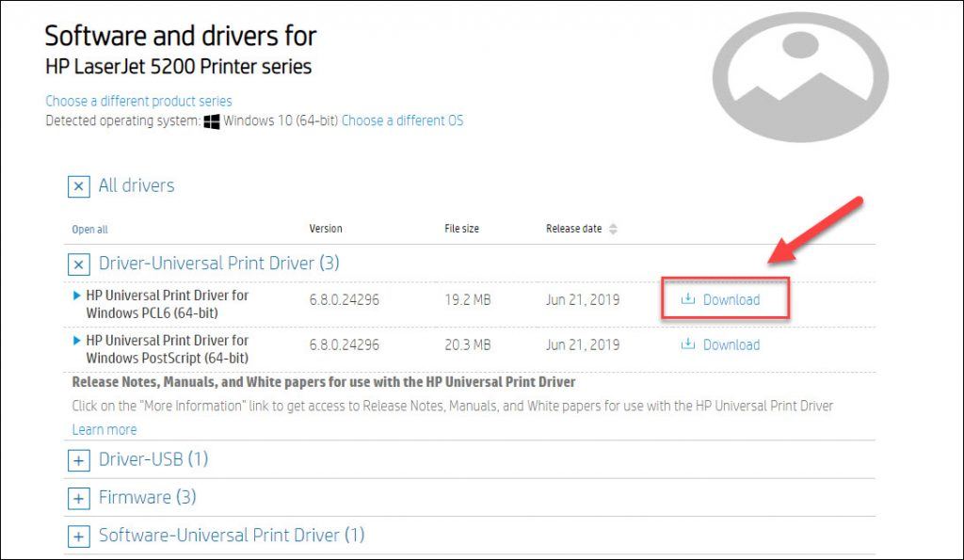Click the Release Notes, Manuals, and White papers heading
964x560 pixels.
[x=324, y=382]
